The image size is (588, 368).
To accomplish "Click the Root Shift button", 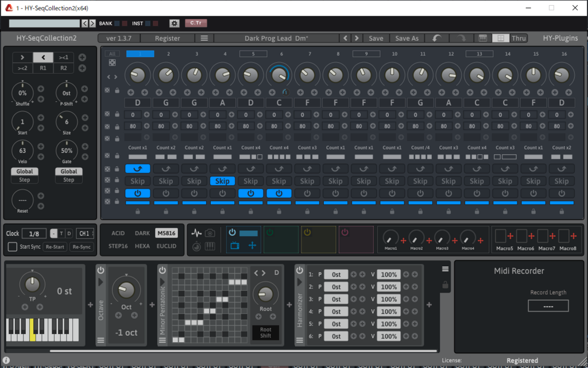I will 265,333.
